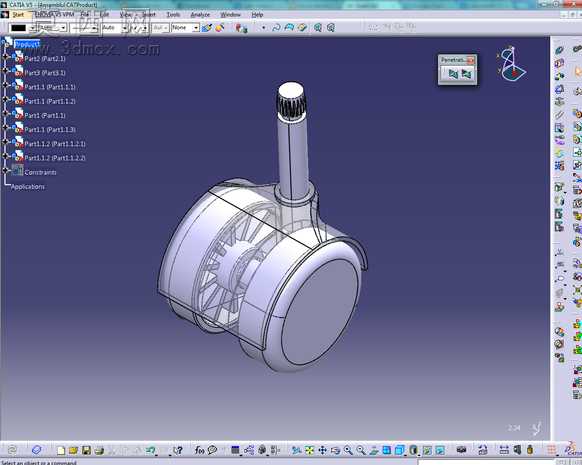This screenshot has height=465, width=582.
Task: Select Part1.1 (Part1.1.3) in tree
Action: click(x=50, y=130)
